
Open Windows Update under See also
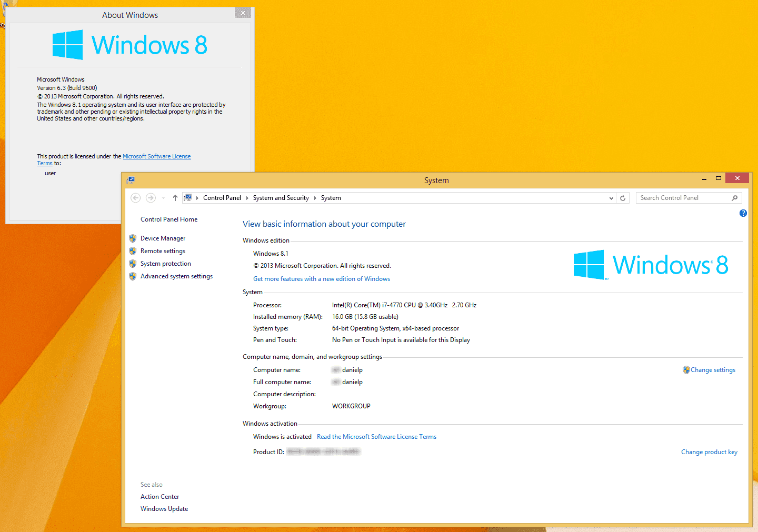[x=164, y=509]
